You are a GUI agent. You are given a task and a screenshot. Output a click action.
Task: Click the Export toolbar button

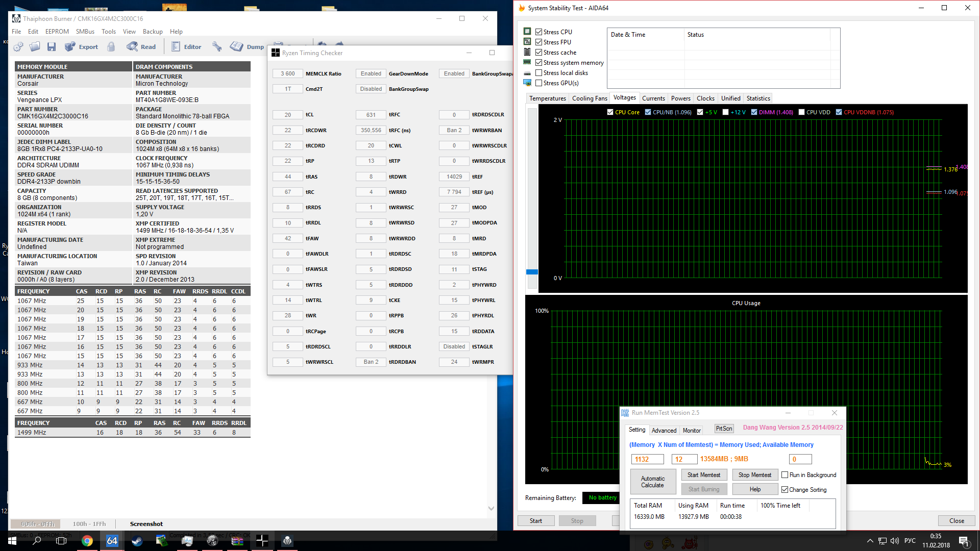point(81,47)
